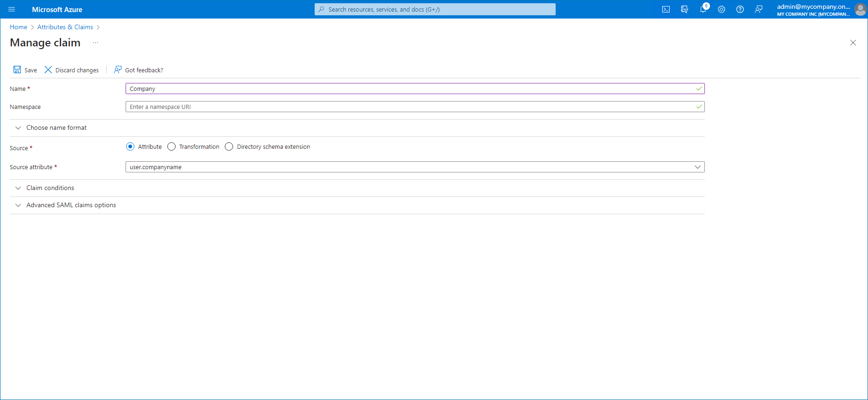
Task: Navigate to Attributes & Claims breadcrumb
Action: click(65, 27)
